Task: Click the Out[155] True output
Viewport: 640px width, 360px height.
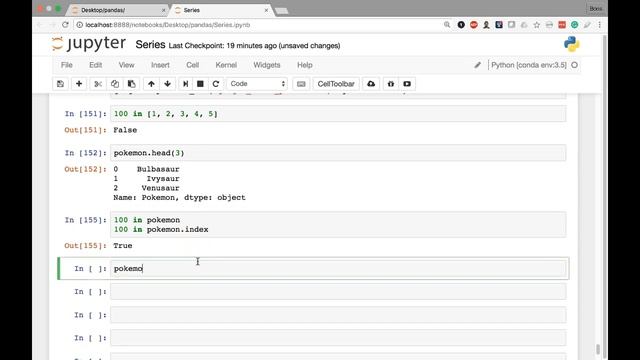Action: tap(122, 246)
